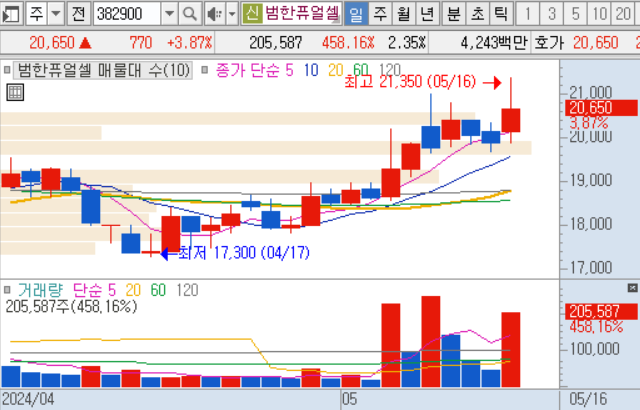Click the 100,000 volume axis label
Screen dimensions: 640x410
pyautogui.click(x=595, y=349)
